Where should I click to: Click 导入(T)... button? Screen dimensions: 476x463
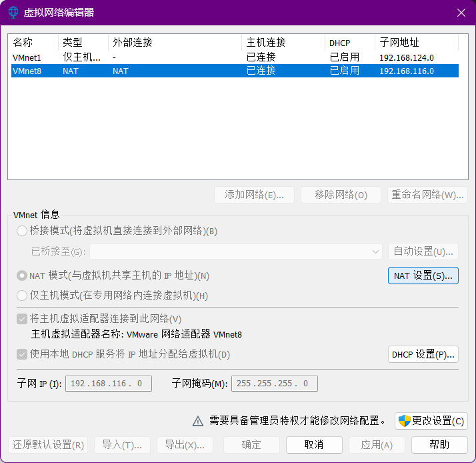tap(122, 445)
